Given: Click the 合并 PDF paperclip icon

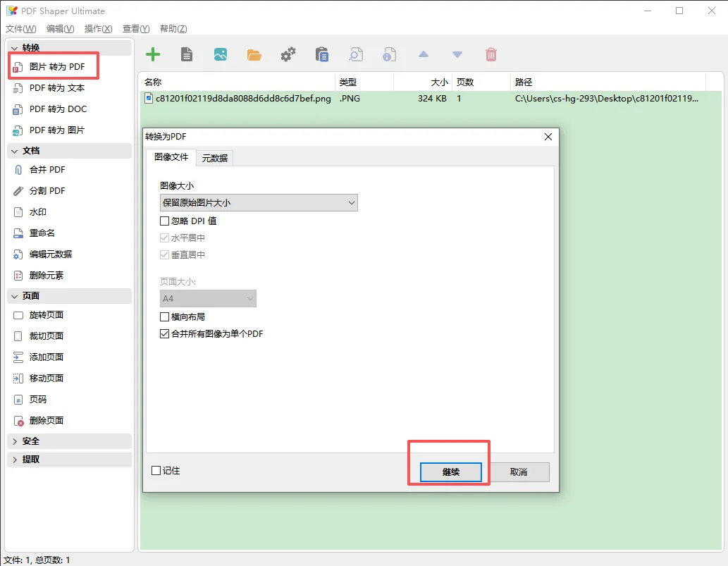Looking at the screenshot, I should pyautogui.click(x=18, y=170).
